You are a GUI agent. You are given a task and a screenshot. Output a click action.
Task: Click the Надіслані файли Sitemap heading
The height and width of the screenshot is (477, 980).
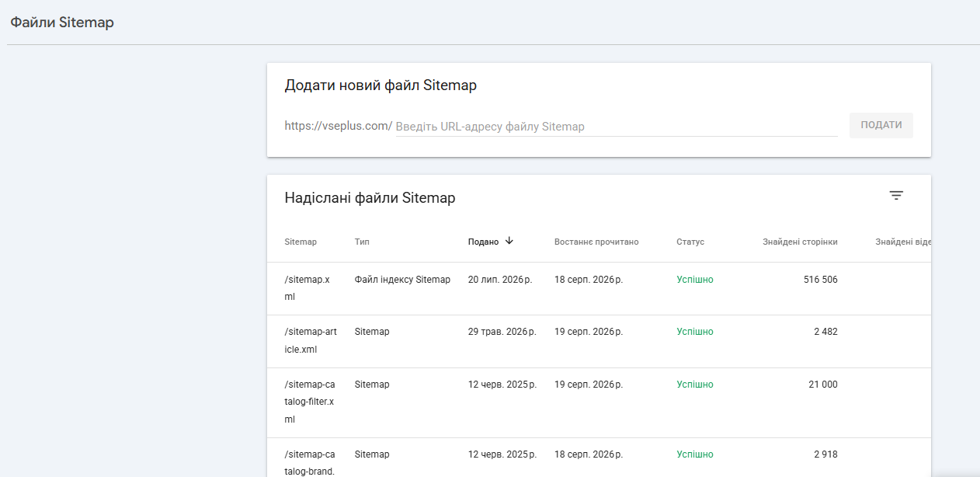click(370, 198)
